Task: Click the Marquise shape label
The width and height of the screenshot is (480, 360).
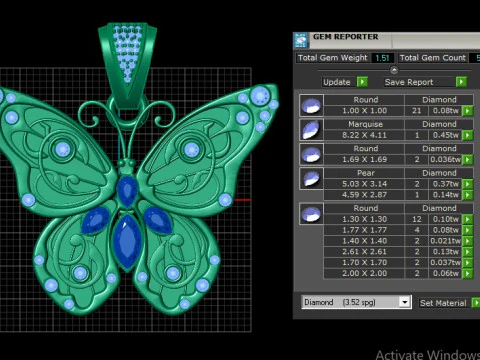Action: (x=365, y=124)
